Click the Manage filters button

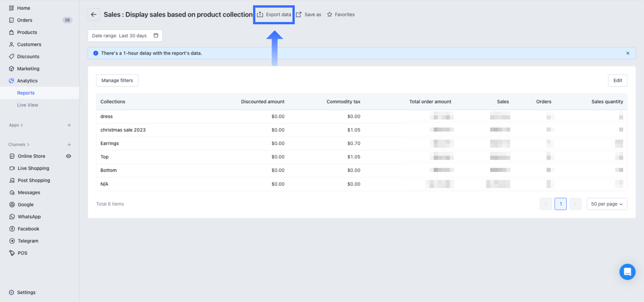117,80
